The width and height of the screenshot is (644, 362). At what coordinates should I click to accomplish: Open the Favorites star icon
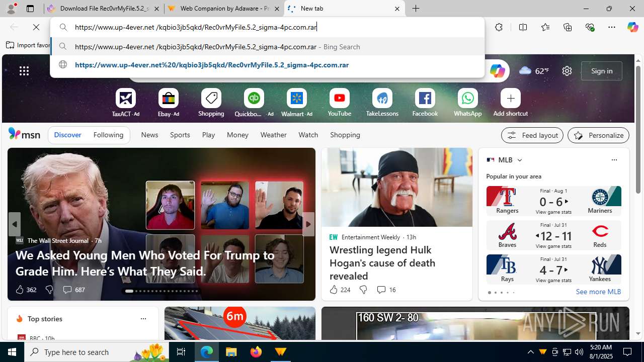545,27
